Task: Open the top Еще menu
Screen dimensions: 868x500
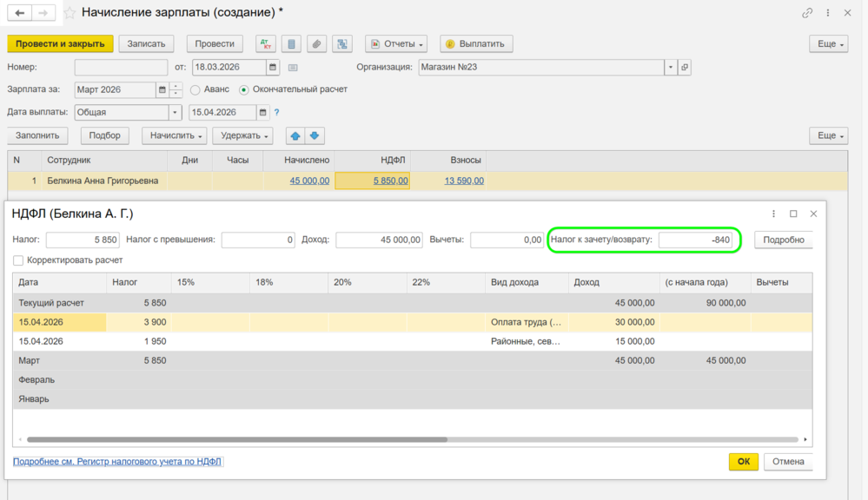Action: (x=830, y=43)
